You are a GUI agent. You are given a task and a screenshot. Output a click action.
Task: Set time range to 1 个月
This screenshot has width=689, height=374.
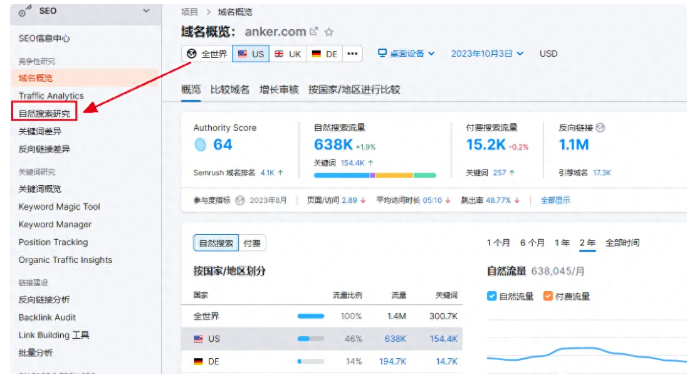[x=498, y=243]
